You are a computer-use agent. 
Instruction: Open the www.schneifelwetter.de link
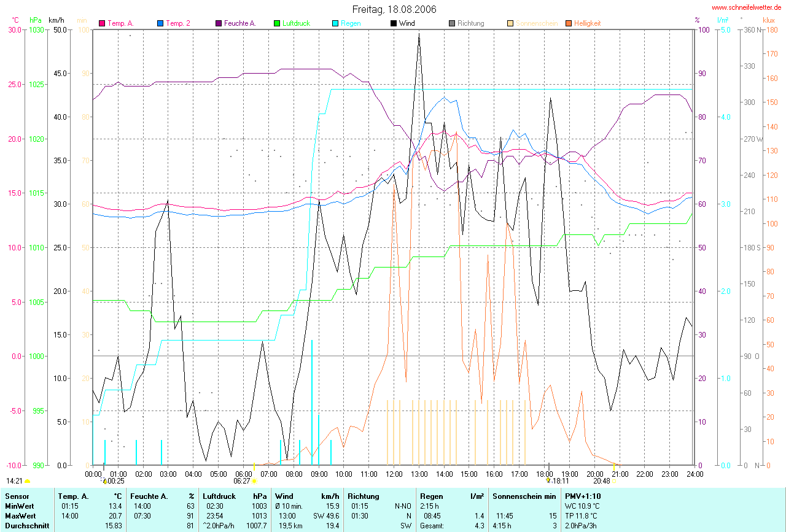(x=747, y=7)
